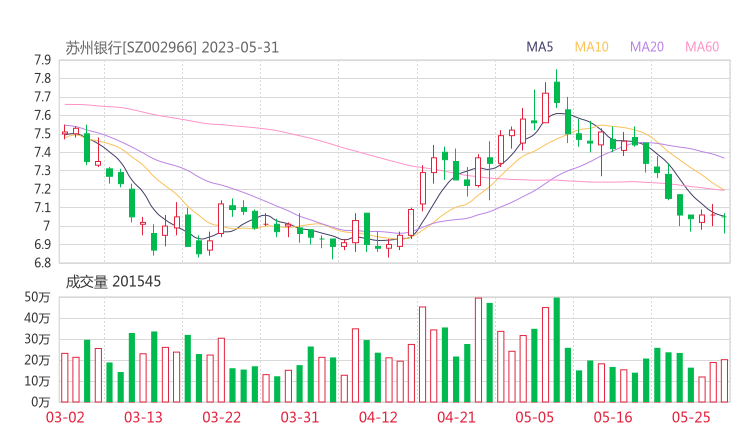Click the 50万 volume axis label
Image resolution: width=740 pixels, height=440 pixels.
37,297
